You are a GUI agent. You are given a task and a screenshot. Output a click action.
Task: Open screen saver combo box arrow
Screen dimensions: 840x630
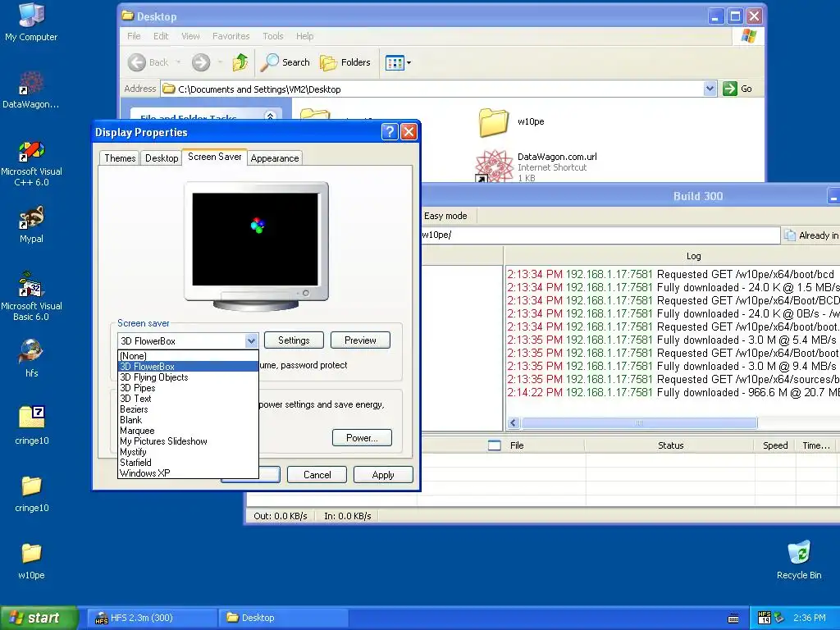click(251, 340)
